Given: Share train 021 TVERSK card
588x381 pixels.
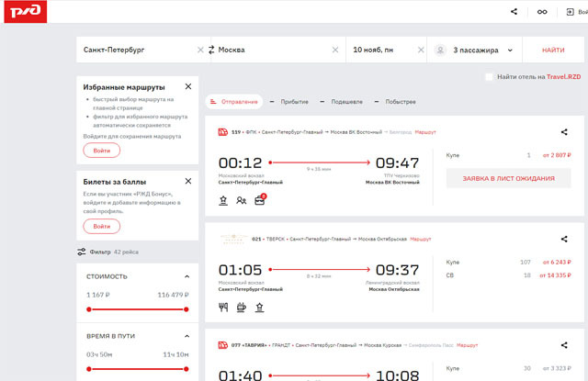Looking at the screenshot, I should [564, 239].
